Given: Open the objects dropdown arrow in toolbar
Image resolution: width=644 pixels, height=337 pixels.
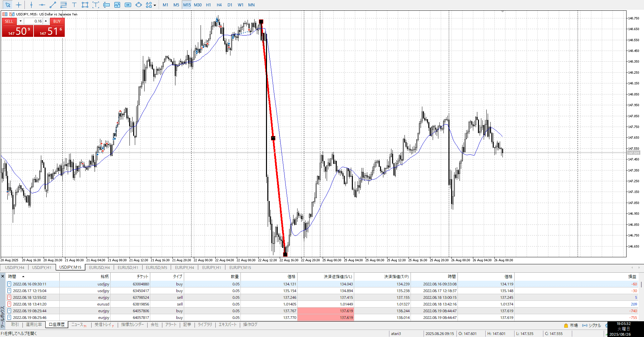Looking at the screenshot, I should point(155,5).
